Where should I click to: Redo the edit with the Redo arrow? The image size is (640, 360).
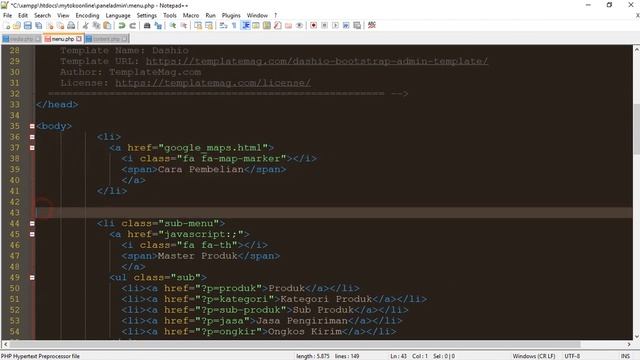pyautogui.click(x=133, y=25)
